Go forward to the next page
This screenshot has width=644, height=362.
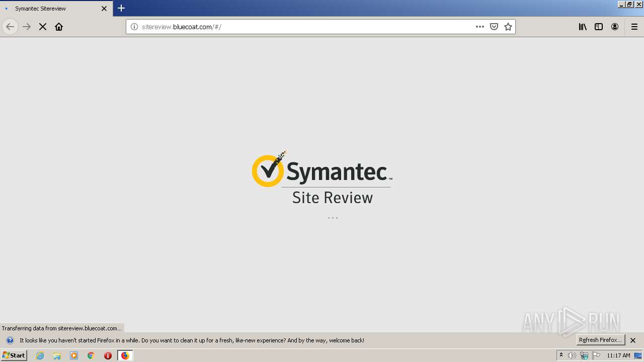click(x=27, y=27)
